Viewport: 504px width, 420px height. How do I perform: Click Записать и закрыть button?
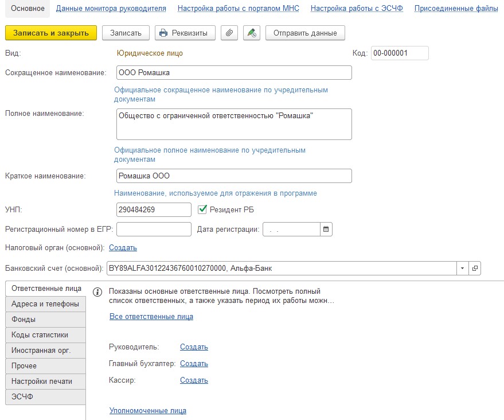point(51,33)
